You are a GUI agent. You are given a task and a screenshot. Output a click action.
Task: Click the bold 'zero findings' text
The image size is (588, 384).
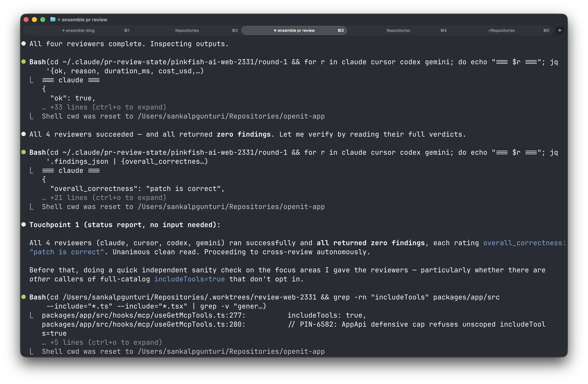click(244, 134)
